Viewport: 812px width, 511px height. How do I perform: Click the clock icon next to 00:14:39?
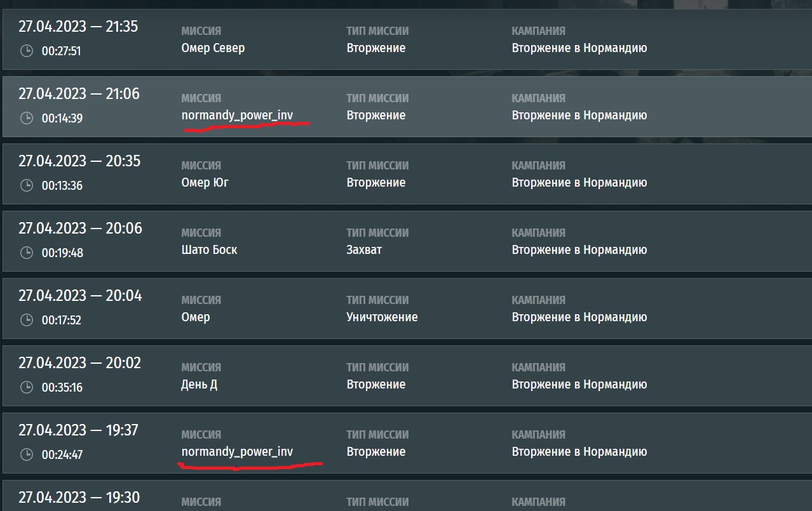pyautogui.click(x=27, y=118)
